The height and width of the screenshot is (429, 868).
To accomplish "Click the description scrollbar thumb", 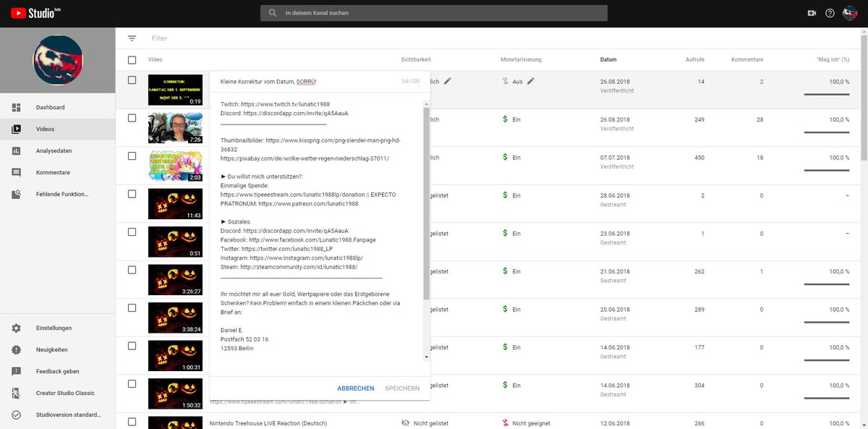I will click(426, 204).
